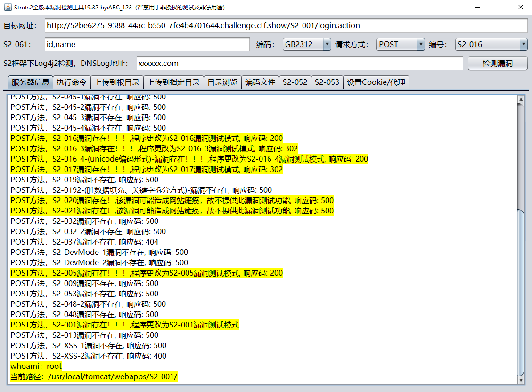The image size is (532, 392).
Task: Click the S2-001漏洞存在 result line
Action: pos(125,325)
